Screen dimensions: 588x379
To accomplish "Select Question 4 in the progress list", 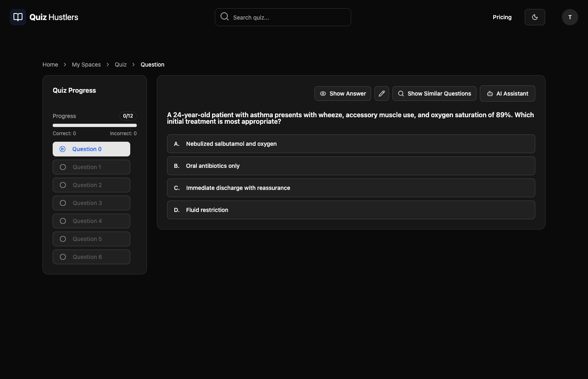I will pyautogui.click(x=91, y=221).
